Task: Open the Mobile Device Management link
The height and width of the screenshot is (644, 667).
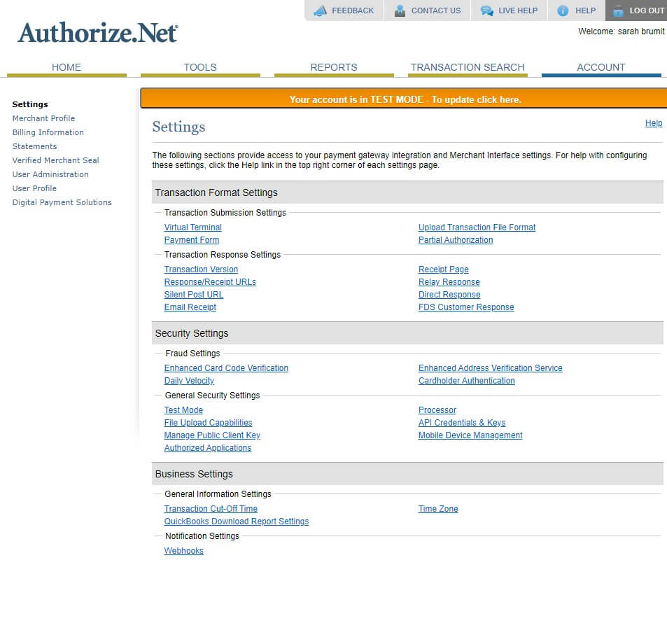Action: click(x=470, y=435)
